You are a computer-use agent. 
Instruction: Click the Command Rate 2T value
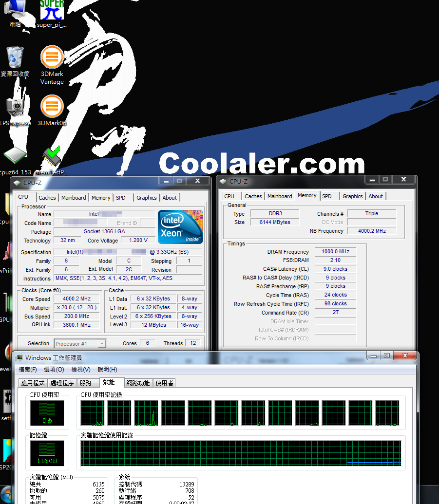click(x=335, y=312)
